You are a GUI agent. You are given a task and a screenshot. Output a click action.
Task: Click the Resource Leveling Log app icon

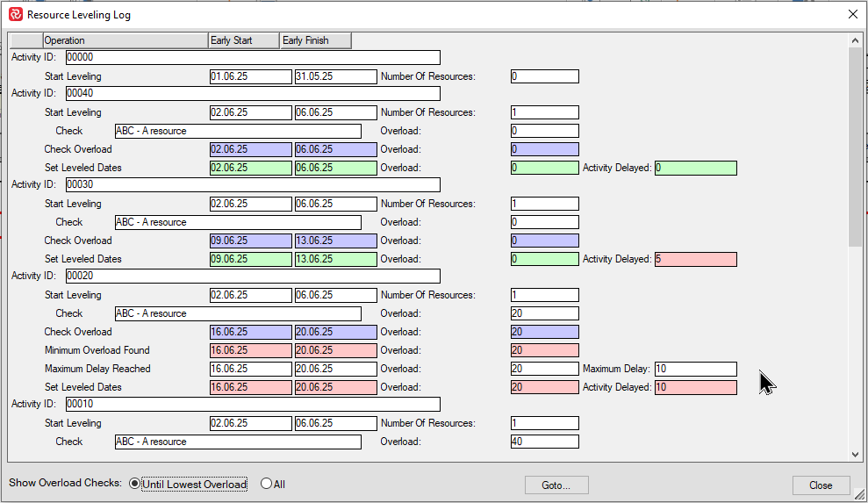(x=16, y=14)
